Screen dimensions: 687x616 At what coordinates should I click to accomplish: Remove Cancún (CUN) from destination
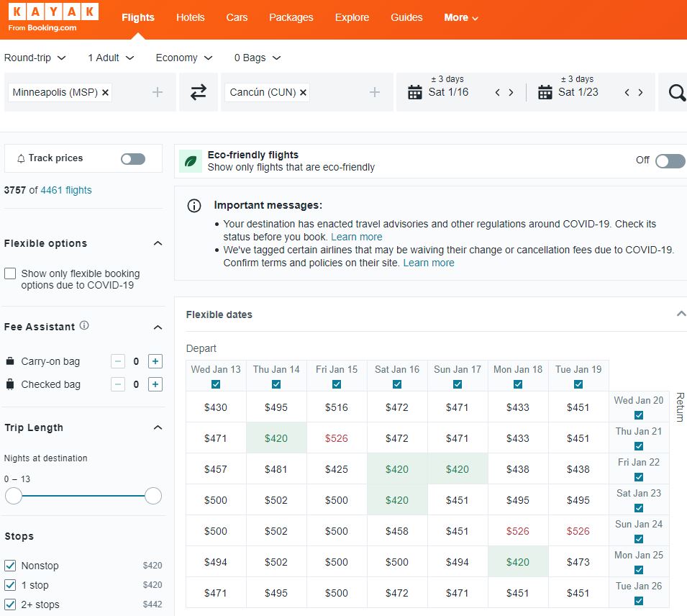click(x=303, y=93)
